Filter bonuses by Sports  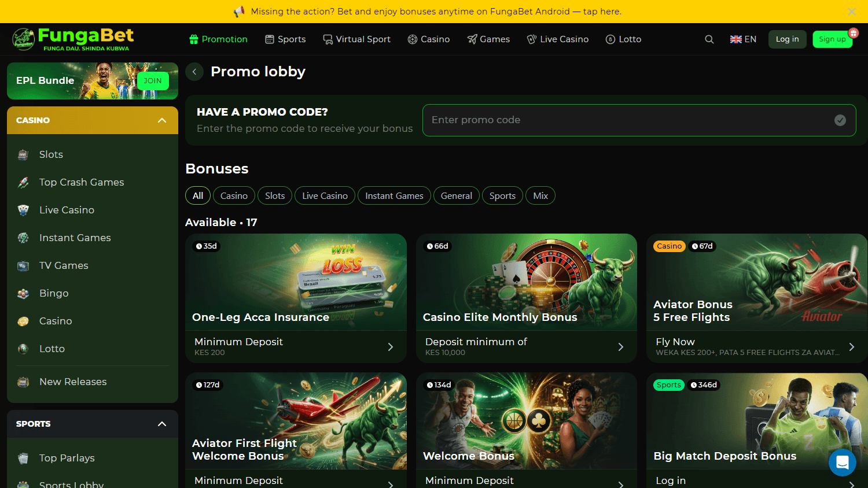point(502,196)
